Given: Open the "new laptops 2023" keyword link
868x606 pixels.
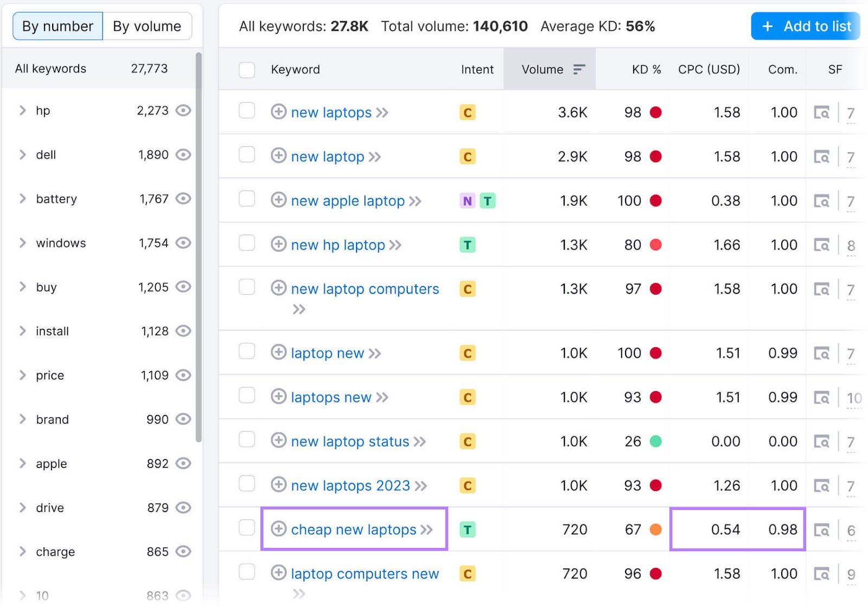Looking at the screenshot, I should point(350,485).
